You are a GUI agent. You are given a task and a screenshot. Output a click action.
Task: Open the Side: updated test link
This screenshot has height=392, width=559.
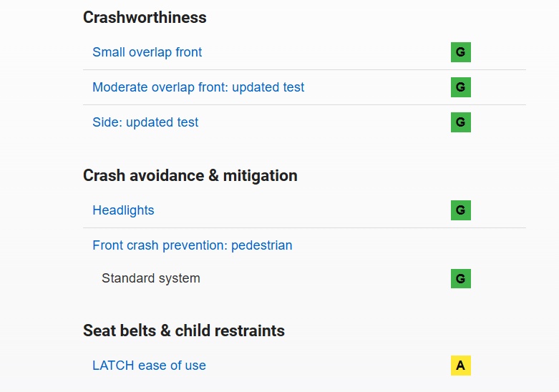(145, 122)
